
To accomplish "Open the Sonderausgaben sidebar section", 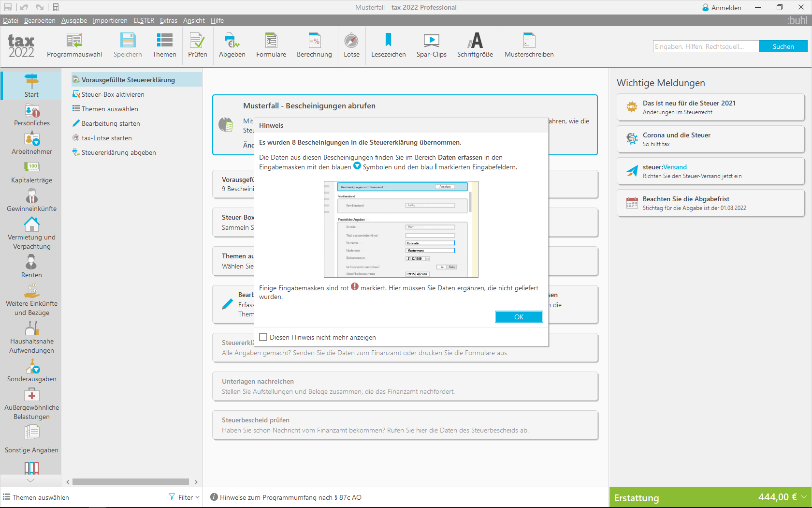I will 31,372.
